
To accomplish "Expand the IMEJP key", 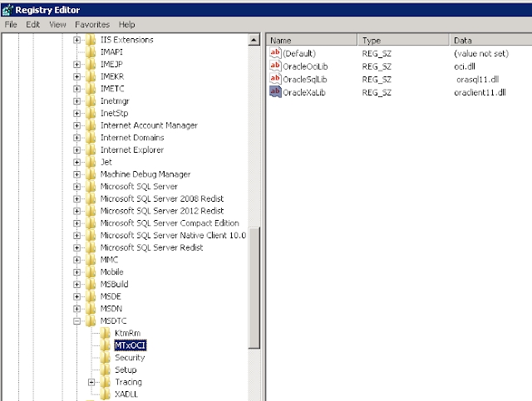I will (76, 65).
